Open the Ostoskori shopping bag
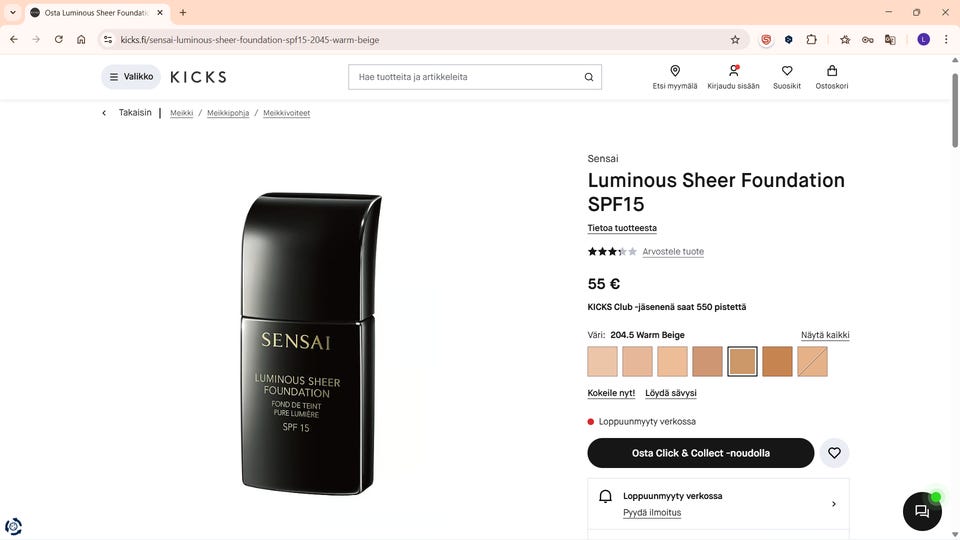Screen dimensions: 960x540 coord(832,72)
